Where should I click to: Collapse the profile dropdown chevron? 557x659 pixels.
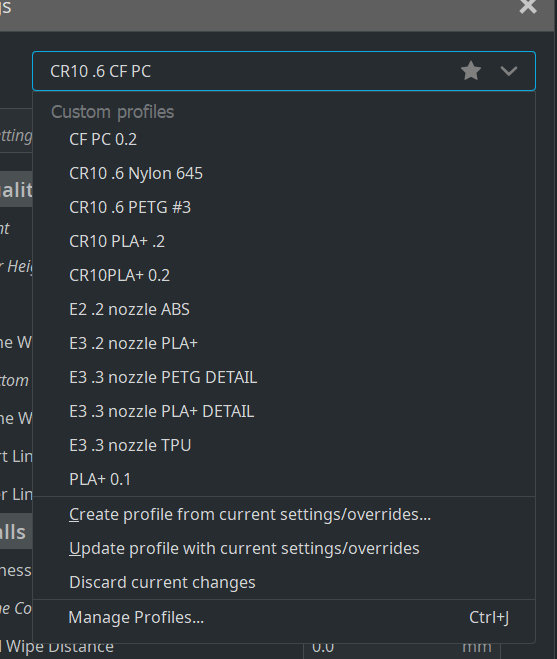[x=509, y=71]
